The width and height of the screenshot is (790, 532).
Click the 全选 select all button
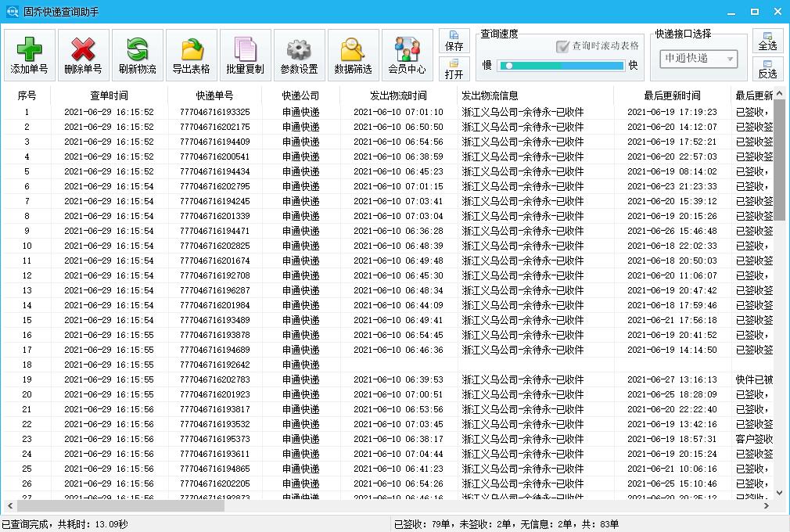pos(767,43)
